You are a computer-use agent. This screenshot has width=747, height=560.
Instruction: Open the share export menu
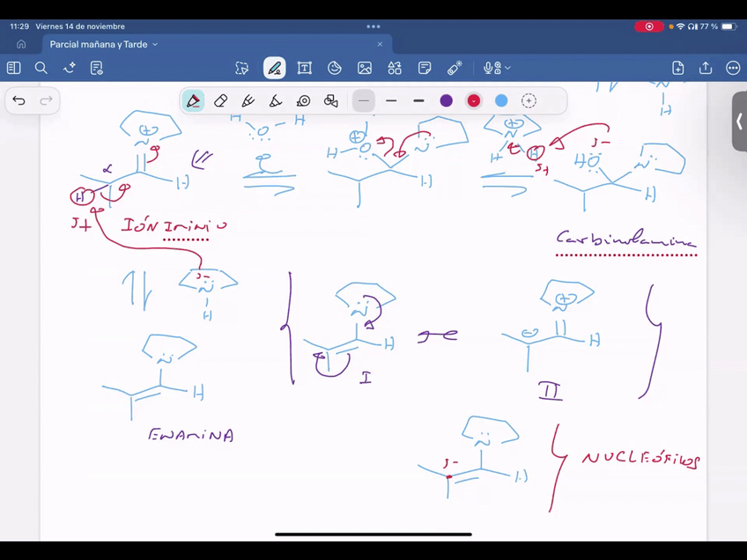[706, 68]
